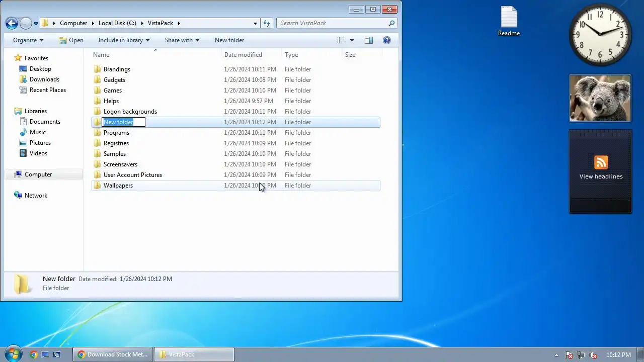Select the Brandings folder icon
The image size is (644, 362).
(x=98, y=69)
